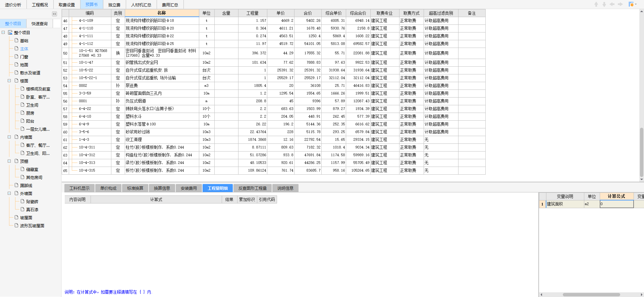This screenshot has width=644, height=297.
Task: Collapse the 整个项目 root node
Action: click(x=3, y=33)
